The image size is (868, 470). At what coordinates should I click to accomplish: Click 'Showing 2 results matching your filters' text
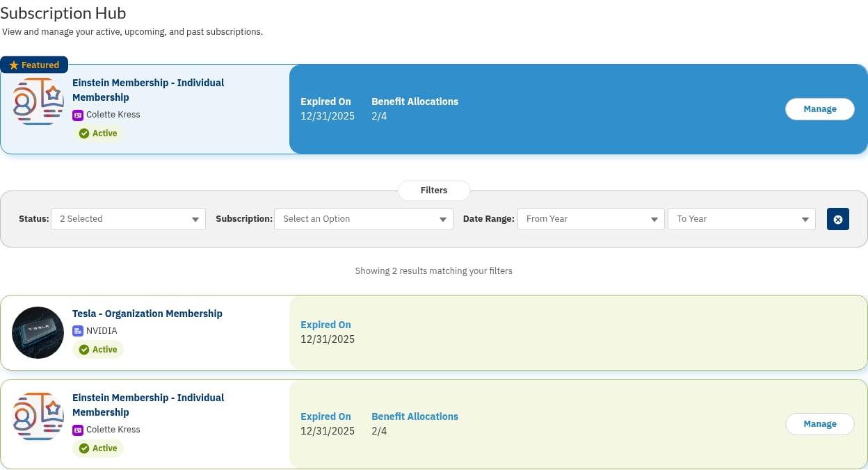[x=433, y=271]
